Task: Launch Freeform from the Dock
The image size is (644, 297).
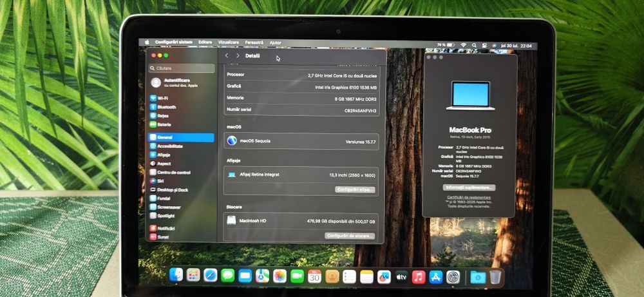Action: pyautogui.click(x=384, y=277)
